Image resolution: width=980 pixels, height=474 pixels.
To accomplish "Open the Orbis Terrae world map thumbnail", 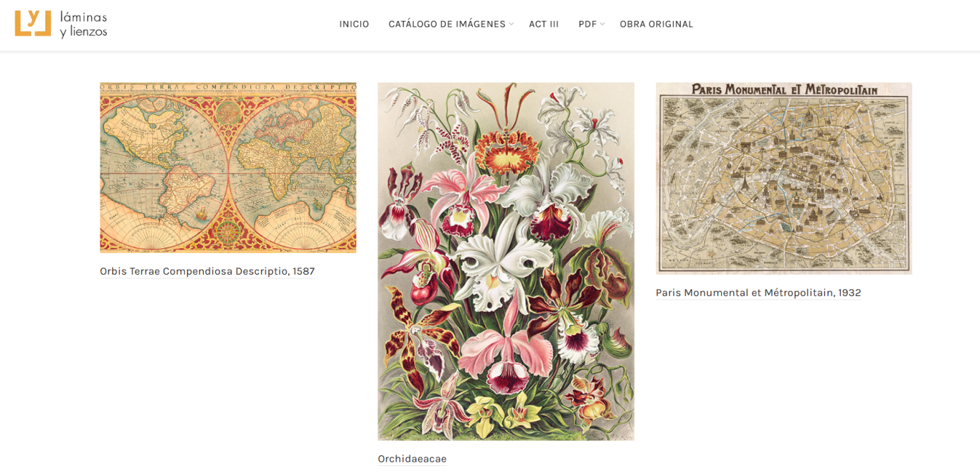I will point(228,168).
